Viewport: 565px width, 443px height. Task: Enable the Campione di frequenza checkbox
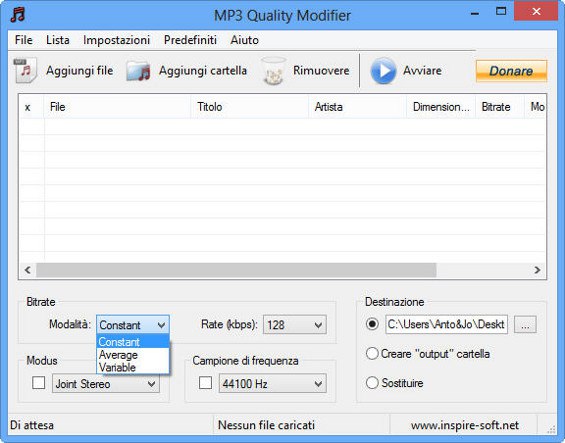pyautogui.click(x=205, y=383)
